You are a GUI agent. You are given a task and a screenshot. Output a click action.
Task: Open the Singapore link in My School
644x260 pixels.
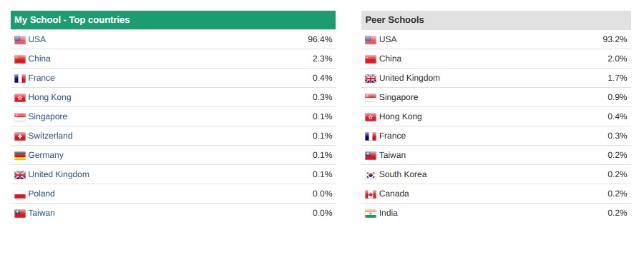click(47, 116)
